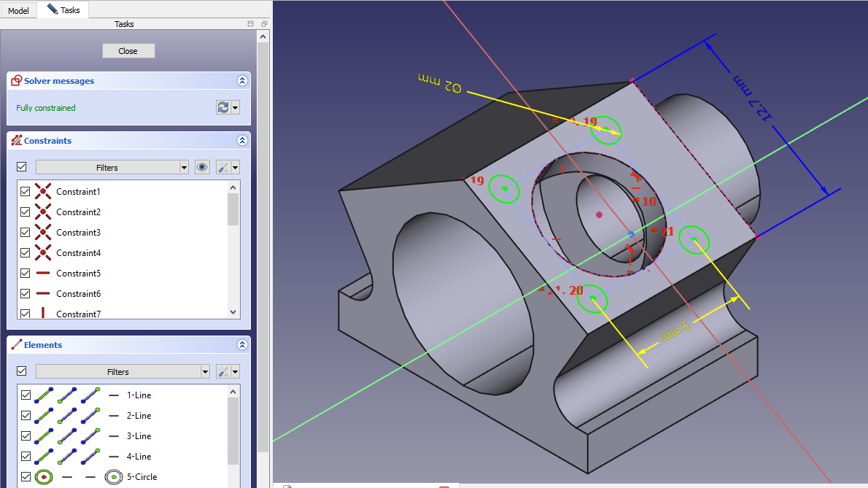This screenshot has height=488, width=868.
Task: Click the solver update refresh icon
Action: 223,108
